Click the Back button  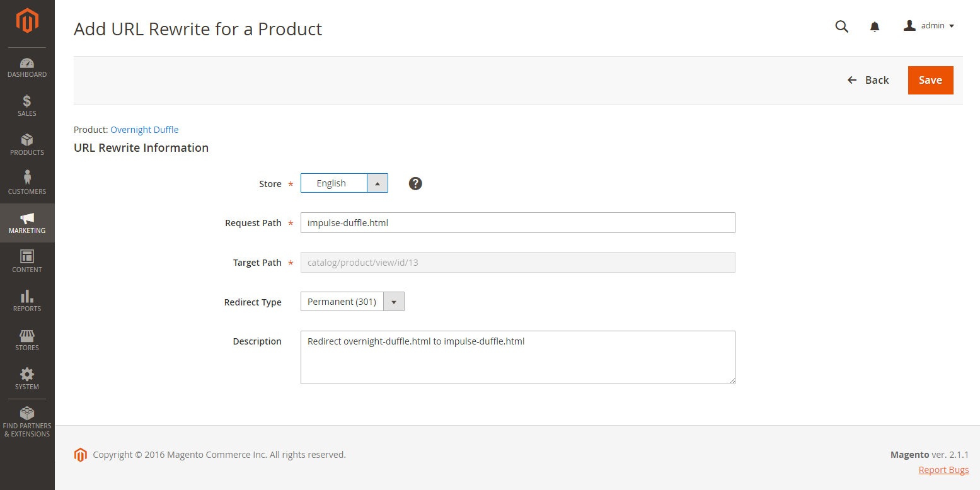(x=868, y=80)
